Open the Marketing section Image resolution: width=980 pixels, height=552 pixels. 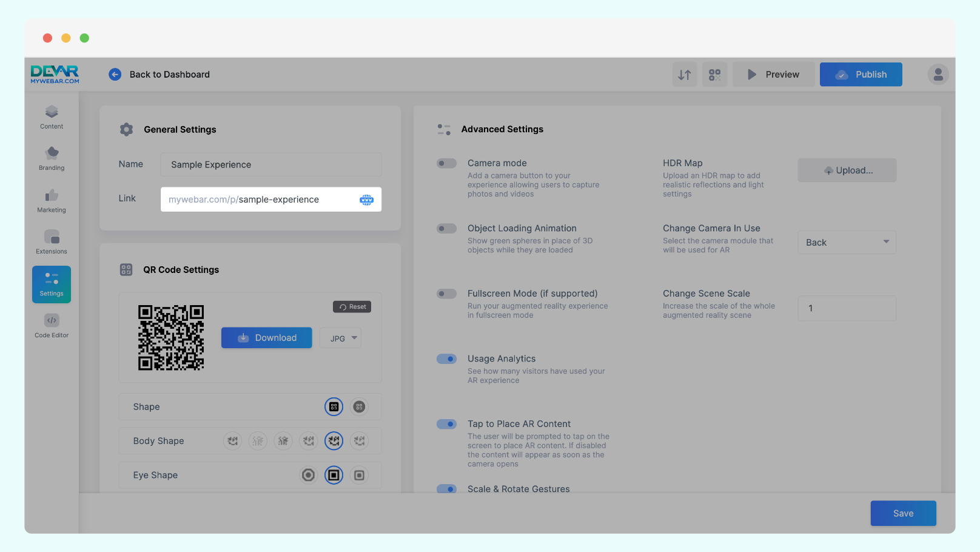pos(51,200)
